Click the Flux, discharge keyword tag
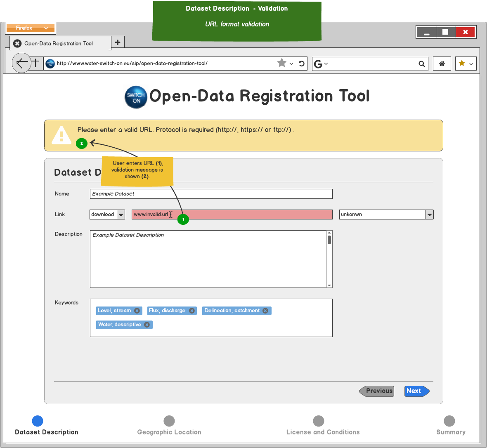Screen dimensions: 487x448 (172, 311)
